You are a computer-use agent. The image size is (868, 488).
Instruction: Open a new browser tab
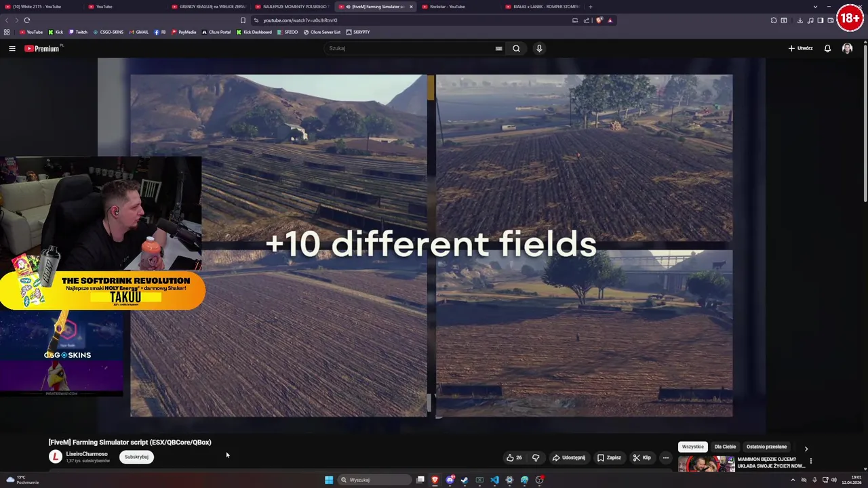point(591,7)
